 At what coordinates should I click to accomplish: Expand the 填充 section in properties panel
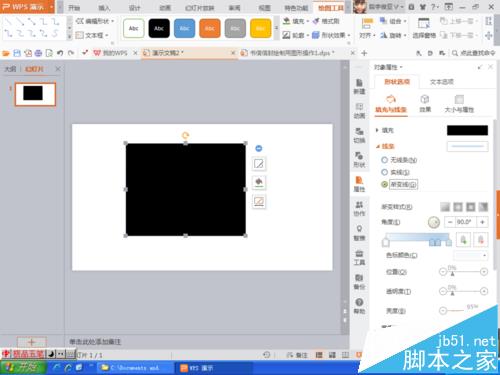377,130
